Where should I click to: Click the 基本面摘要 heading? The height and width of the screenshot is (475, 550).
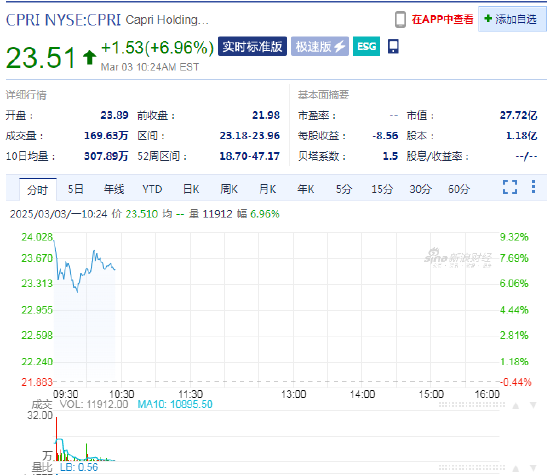click(323, 95)
